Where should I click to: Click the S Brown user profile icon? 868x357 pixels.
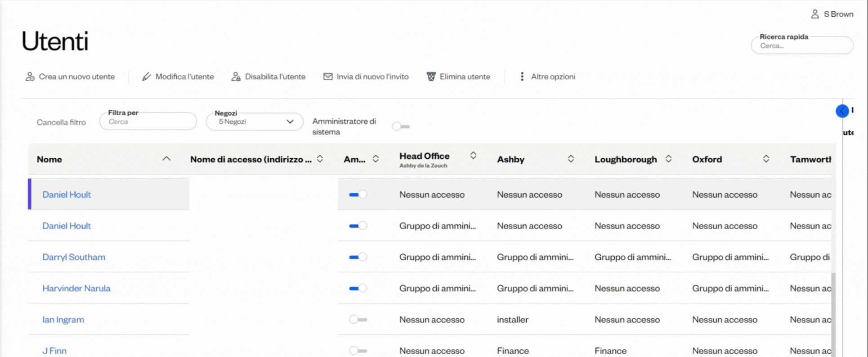click(x=814, y=14)
